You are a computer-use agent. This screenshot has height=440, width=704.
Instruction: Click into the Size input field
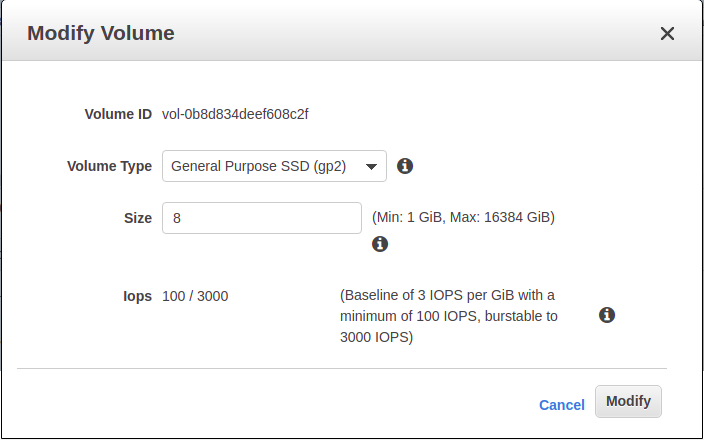point(262,218)
